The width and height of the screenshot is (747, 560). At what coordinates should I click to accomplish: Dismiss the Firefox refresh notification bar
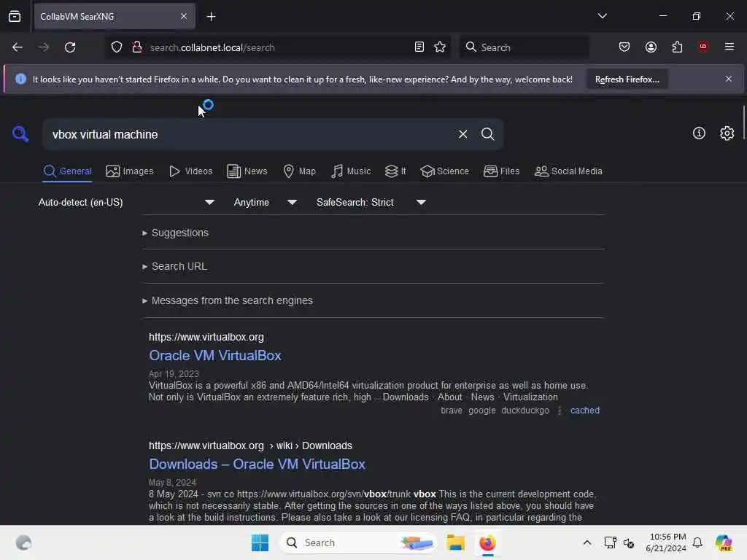pyautogui.click(x=729, y=79)
